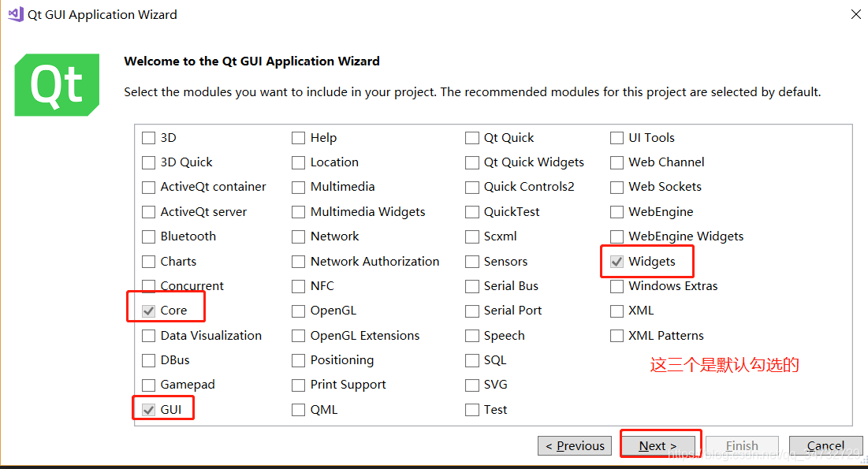Viewport: 868px width, 469px height.
Task: Tick ActiveQt server checkbox
Action: pos(148,212)
